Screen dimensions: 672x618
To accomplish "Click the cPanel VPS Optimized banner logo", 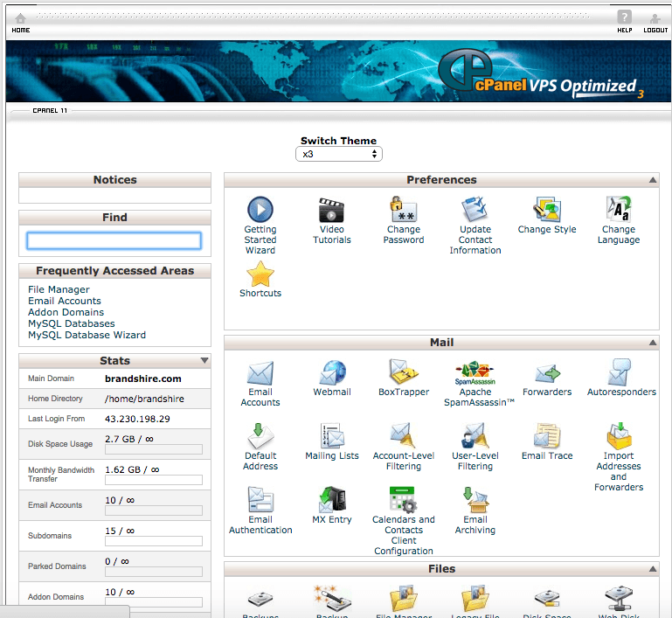I will point(541,73).
